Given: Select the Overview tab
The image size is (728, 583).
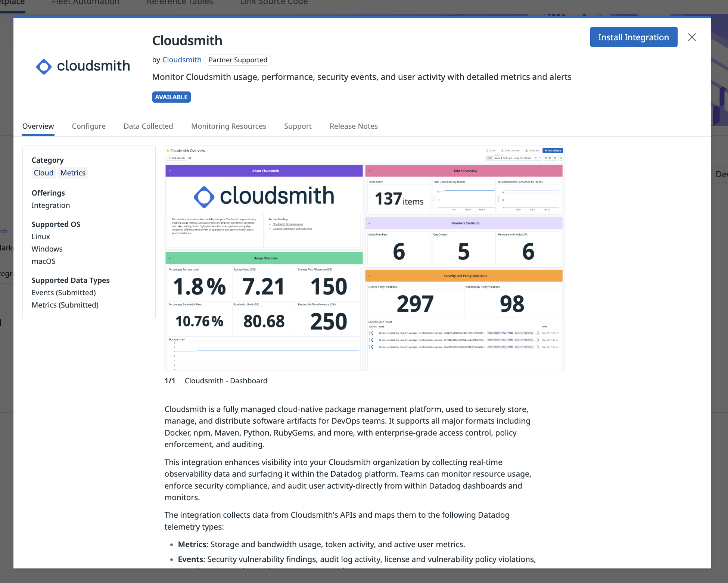Looking at the screenshot, I should [38, 126].
